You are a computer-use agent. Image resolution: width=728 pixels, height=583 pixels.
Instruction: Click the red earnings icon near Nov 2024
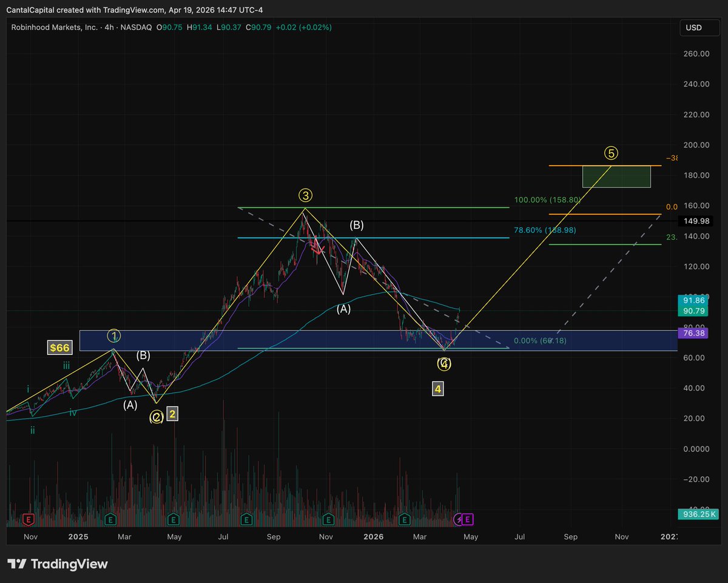[28, 520]
